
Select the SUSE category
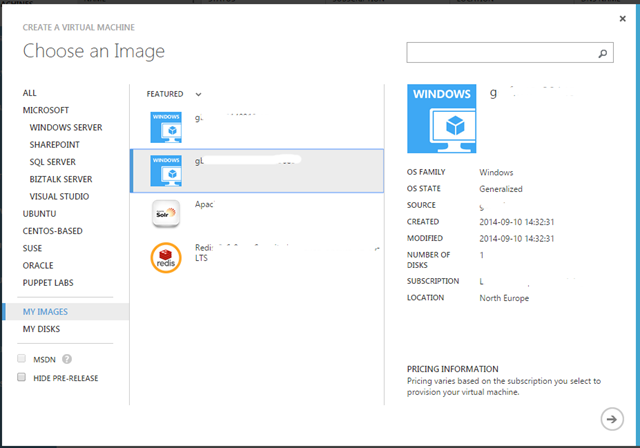point(32,248)
